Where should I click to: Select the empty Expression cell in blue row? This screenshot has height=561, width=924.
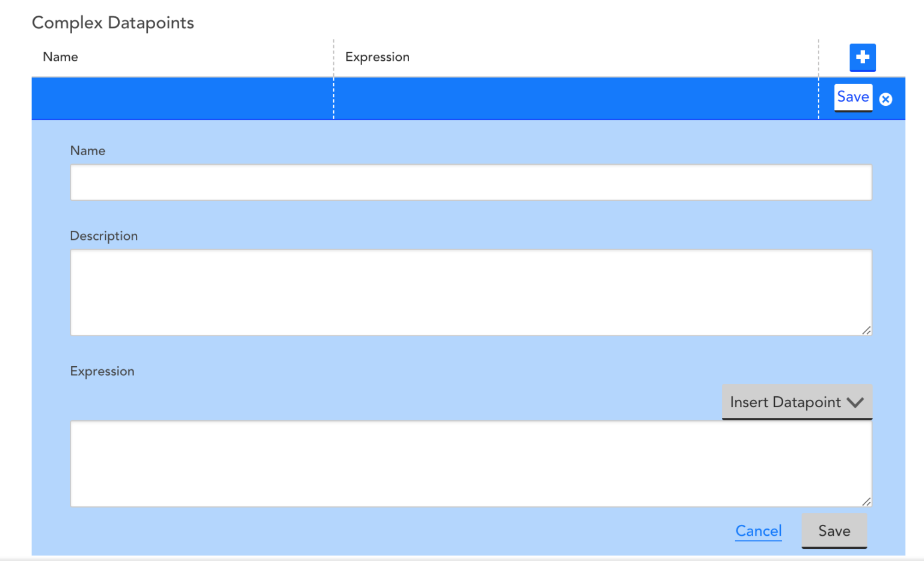click(576, 99)
